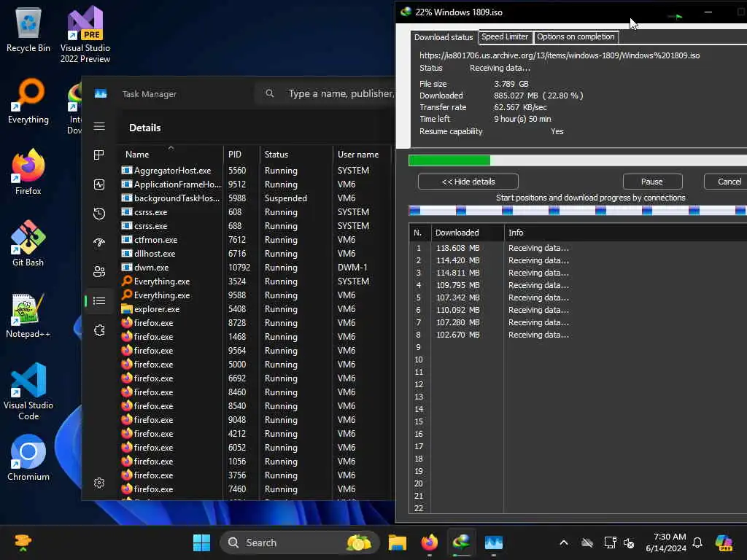Select firefox.exe with PID 8728

[x=256, y=323]
